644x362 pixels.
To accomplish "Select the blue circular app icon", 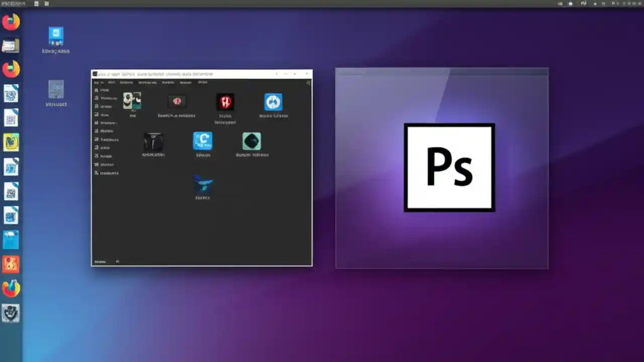I will tap(273, 102).
